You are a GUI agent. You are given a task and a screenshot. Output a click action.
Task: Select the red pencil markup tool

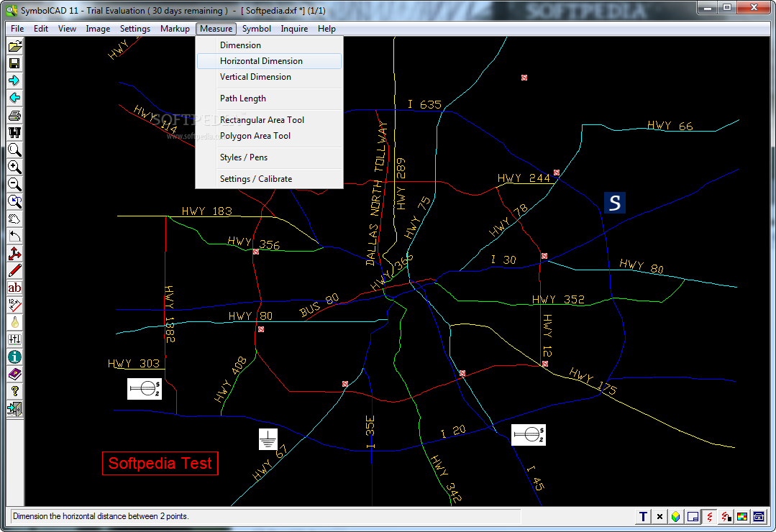pyautogui.click(x=15, y=271)
